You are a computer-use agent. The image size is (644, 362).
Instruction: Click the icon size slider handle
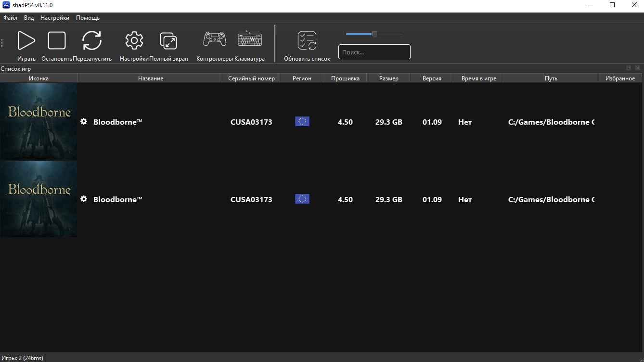point(374,34)
